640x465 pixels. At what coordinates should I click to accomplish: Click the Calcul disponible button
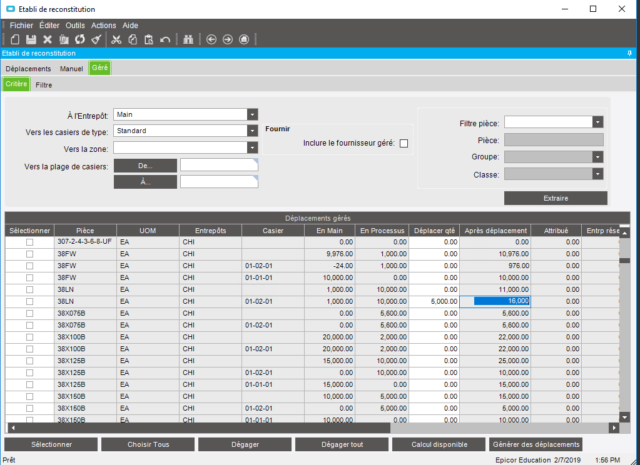point(439,444)
